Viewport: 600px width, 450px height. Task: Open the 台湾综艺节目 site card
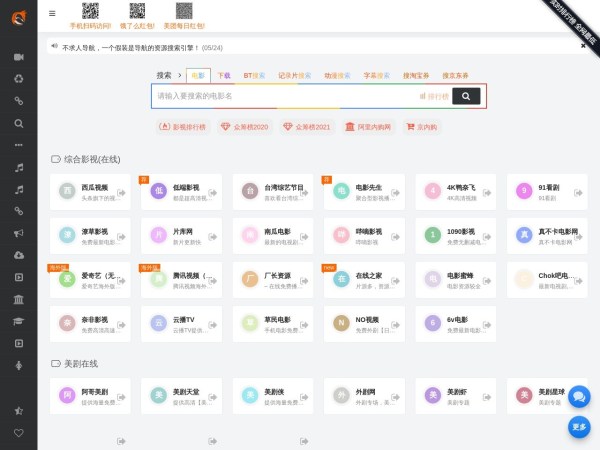pos(273,192)
